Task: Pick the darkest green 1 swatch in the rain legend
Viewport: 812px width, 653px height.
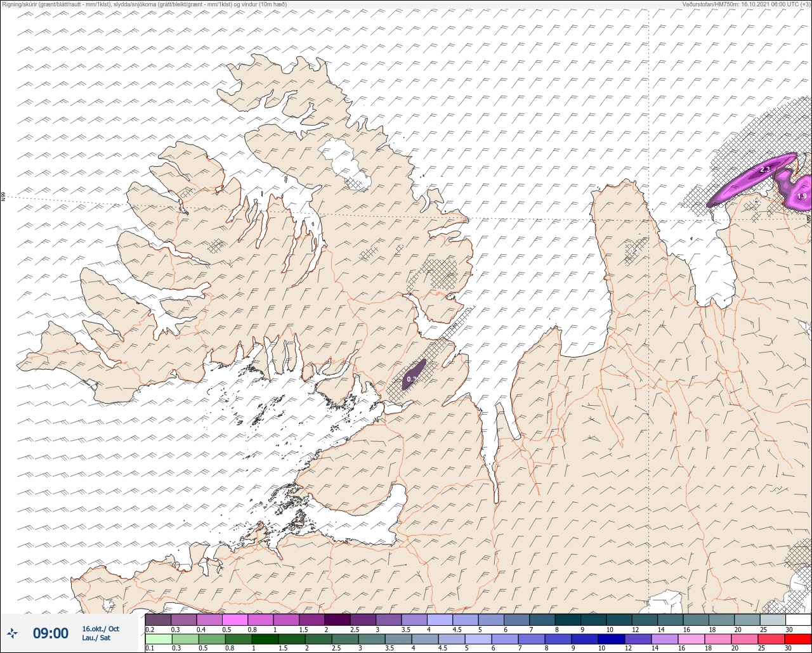Action: tap(265, 639)
